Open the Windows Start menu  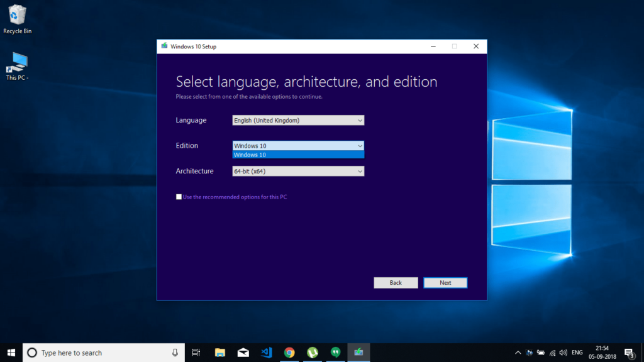click(11, 353)
